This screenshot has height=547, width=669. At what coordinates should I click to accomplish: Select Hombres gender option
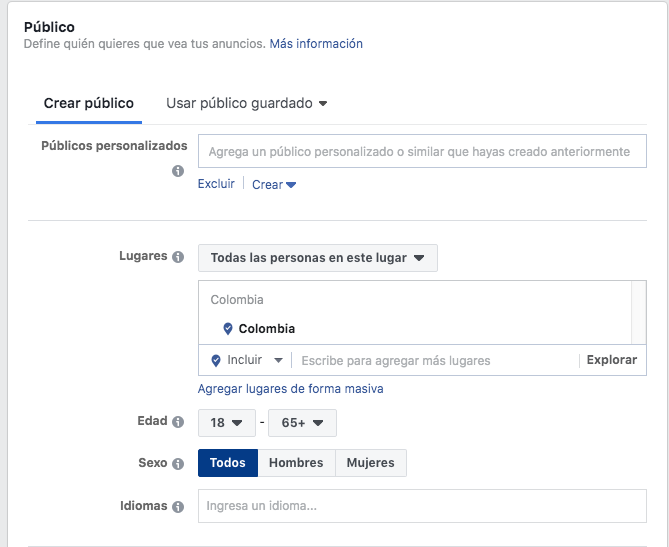[x=297, y=463]
